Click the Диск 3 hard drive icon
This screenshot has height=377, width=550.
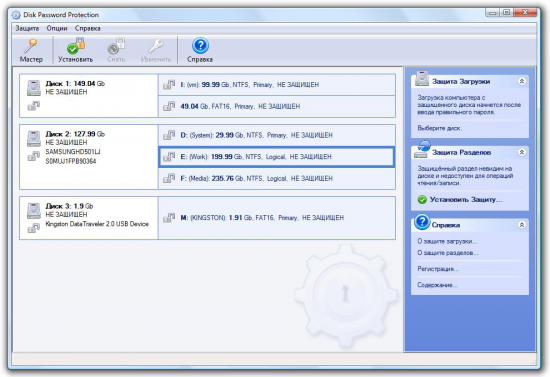(x=34, y=210)
